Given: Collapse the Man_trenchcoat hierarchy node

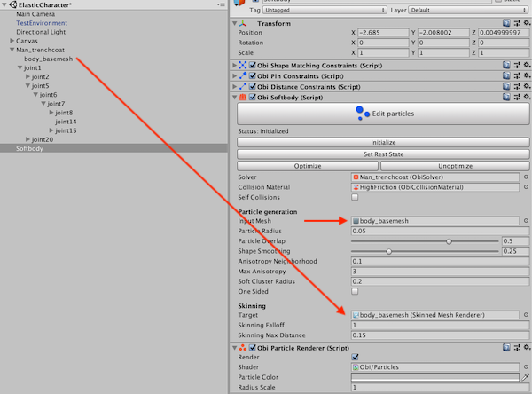Looking at the screenshot, I should (x=12, y=50).
